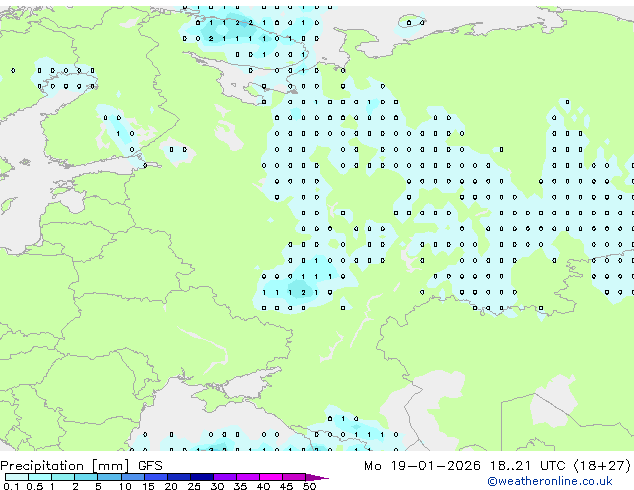Click the 20–25 mm legend swatch
Viewport: 634px width, 490px height.
tap(178, 477)
